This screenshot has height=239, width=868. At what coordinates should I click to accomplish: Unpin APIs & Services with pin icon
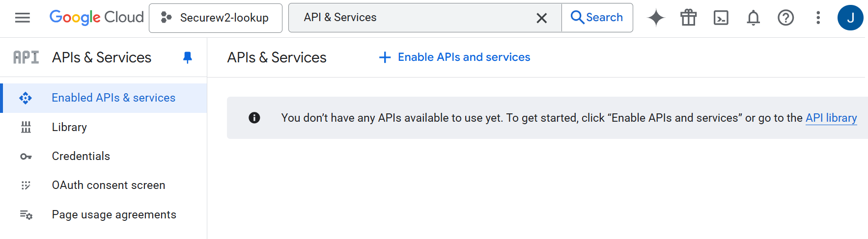(x=187, y=57)
